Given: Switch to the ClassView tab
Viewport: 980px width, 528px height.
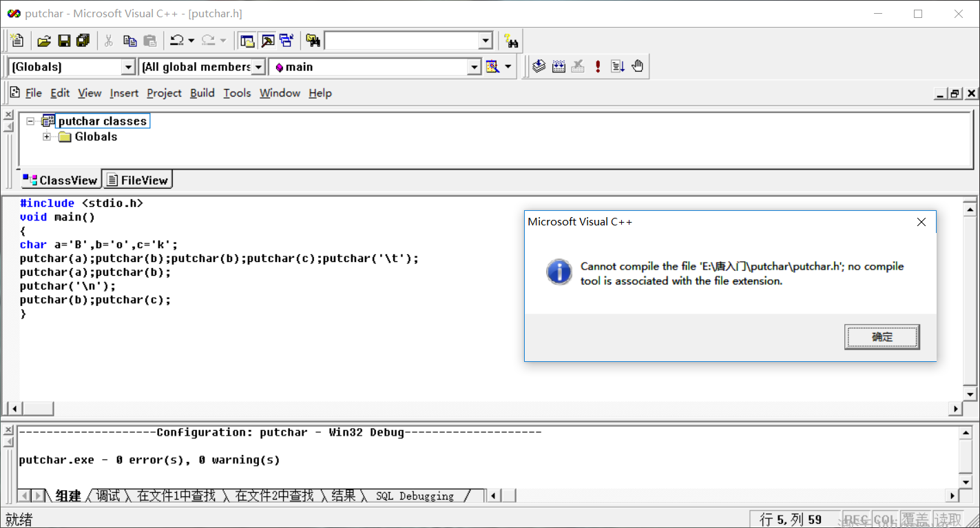Looking at the screenshot, I should point(60,180).
